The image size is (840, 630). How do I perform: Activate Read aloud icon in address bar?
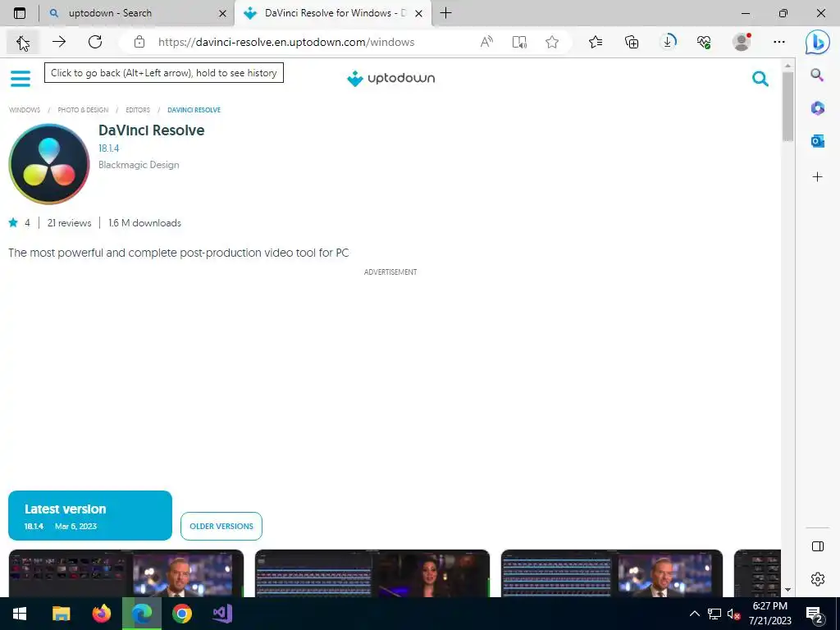coord(486,42)
